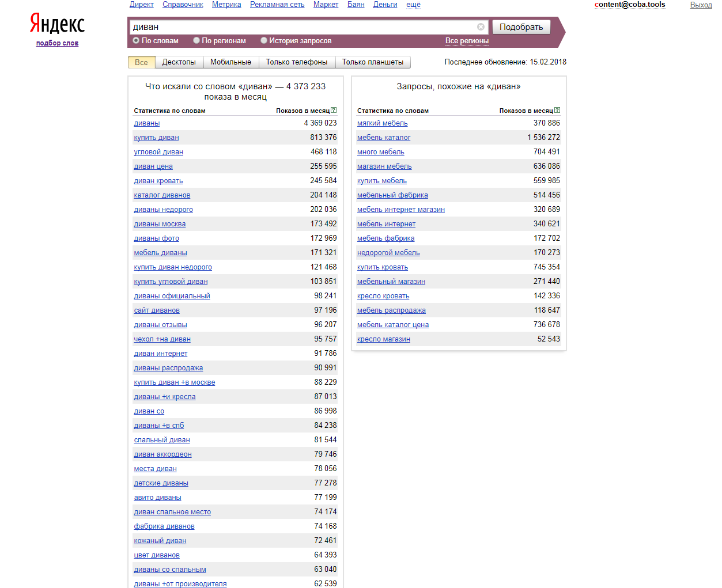Open 'Деньги' in top navigation

[x=385, y=5]
